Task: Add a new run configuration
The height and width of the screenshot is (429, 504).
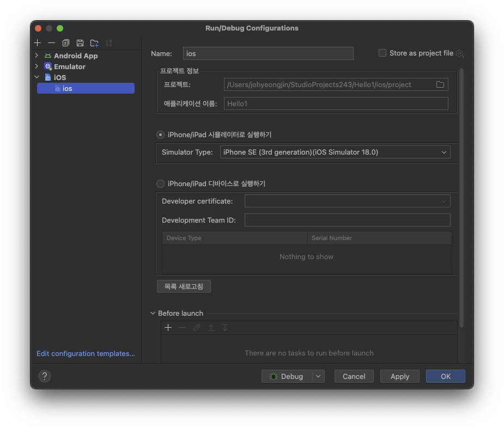Action: [37, 42]
